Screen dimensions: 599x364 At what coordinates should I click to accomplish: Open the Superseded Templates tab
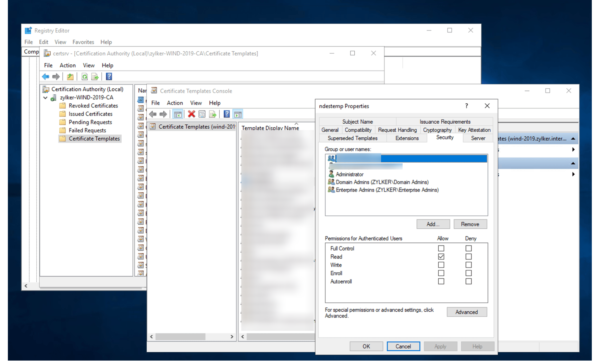coord(353,138)
